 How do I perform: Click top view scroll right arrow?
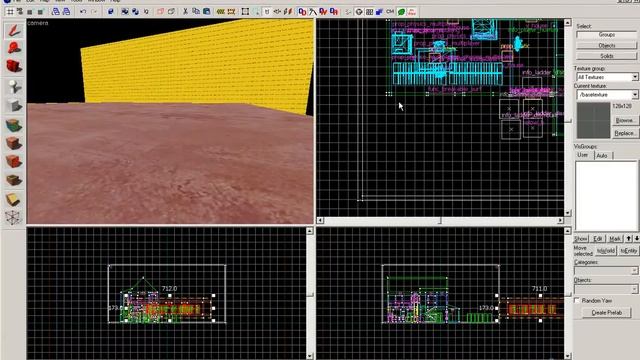click(x=560, y=220)
